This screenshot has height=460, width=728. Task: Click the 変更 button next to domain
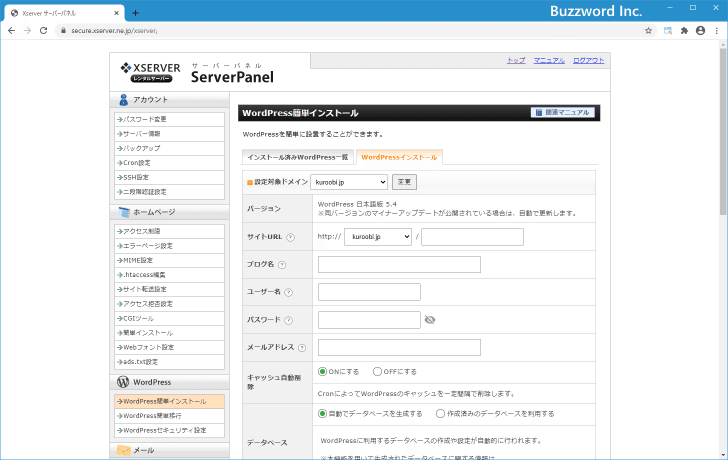click(x=404, y=182)
